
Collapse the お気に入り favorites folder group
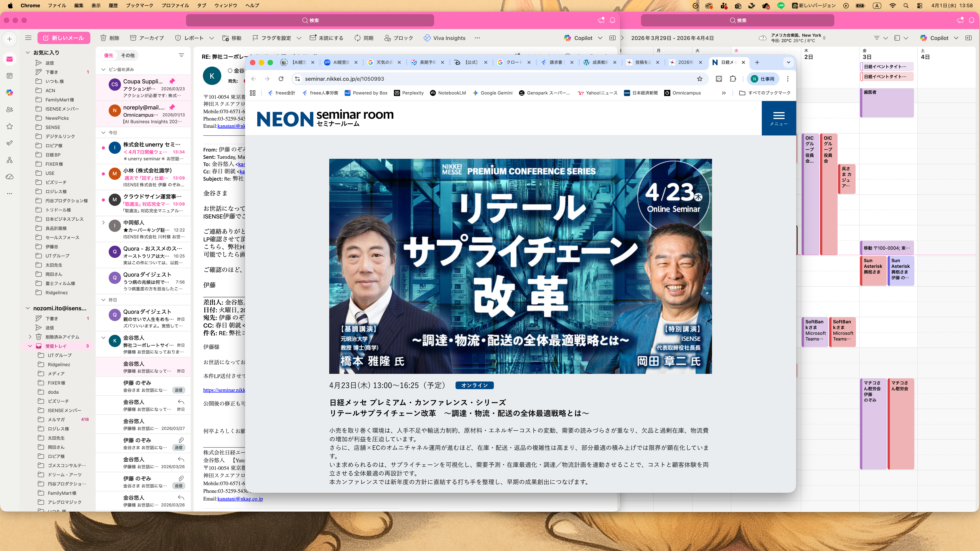click(27, 52)
